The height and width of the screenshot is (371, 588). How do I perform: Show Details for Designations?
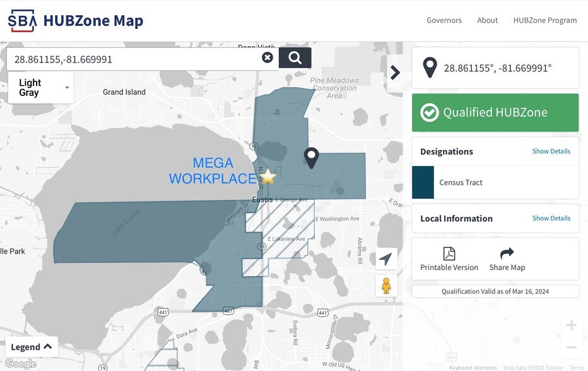551,151
